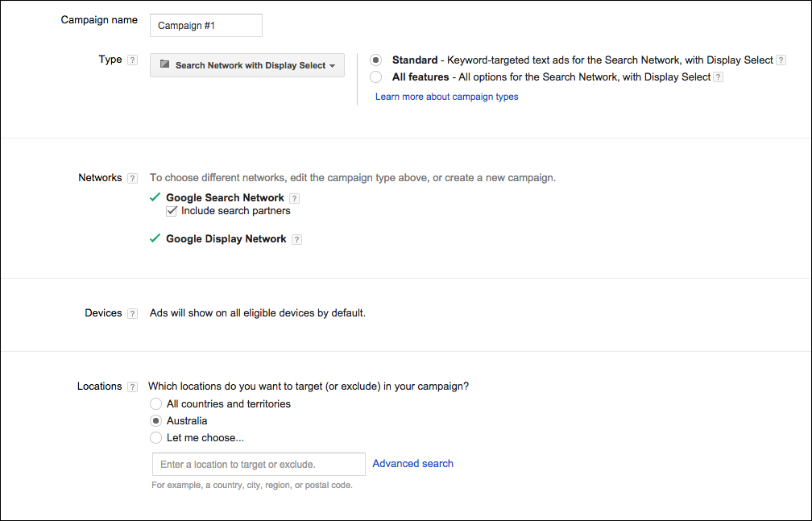812x521 pixels.
Task: Pick the Australia location radio button
Action: click(x=155, y=421)
